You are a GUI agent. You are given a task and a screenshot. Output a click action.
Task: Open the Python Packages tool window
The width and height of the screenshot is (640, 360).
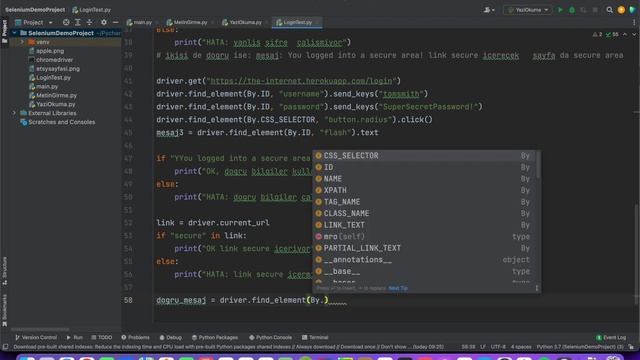[x=215, y=338]
